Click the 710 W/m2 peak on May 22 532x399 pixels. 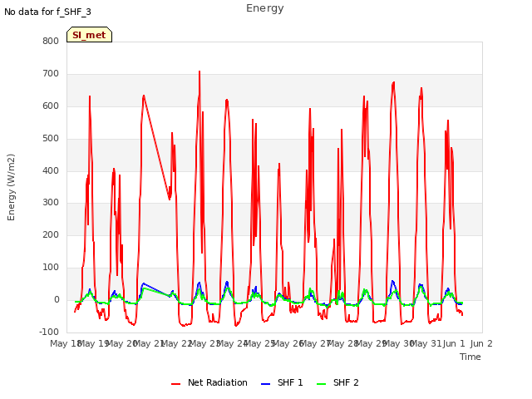pos(199,71)
